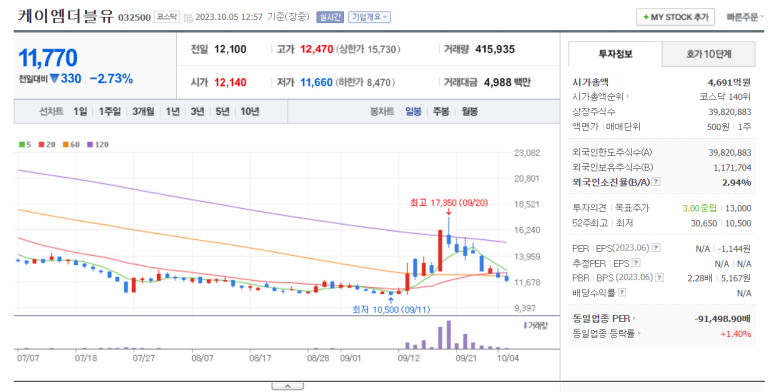The image size is (773, 392).
Task: Click the calendar icon before the date stamp
Action: click(188, 18)
